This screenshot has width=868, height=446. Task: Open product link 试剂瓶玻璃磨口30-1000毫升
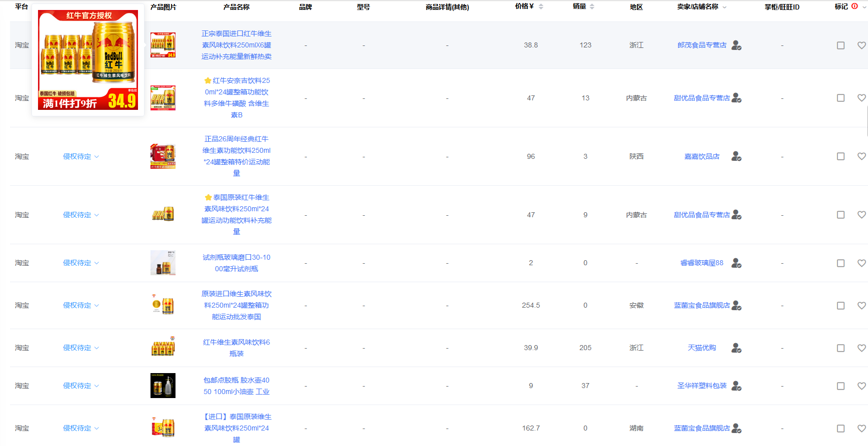pos(236,263)
